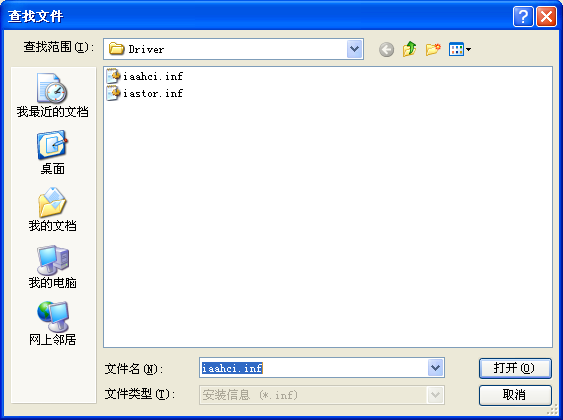Screen dimensions: 563x420
Task: Expand the Driver look-in folder dropdown
Action: pos(354,49)
